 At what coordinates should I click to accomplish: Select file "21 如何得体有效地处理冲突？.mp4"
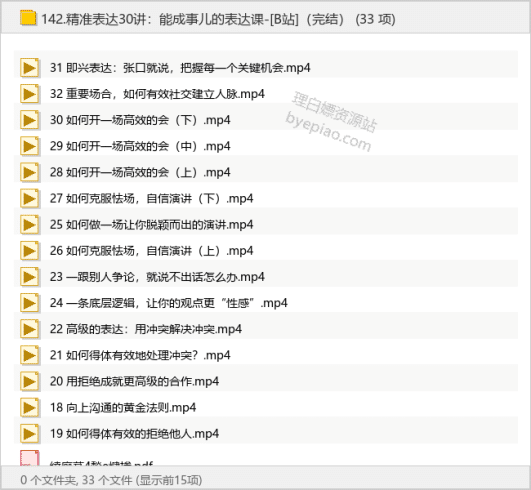click(x=140, y=355)
